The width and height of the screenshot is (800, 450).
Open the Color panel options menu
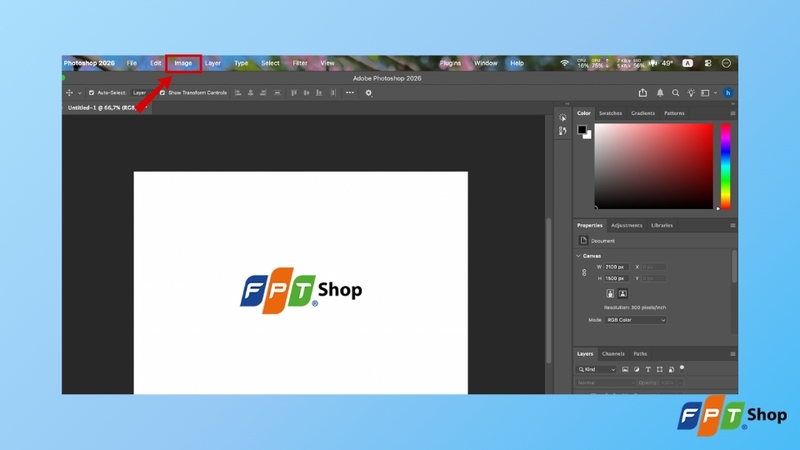click(733, 113)
